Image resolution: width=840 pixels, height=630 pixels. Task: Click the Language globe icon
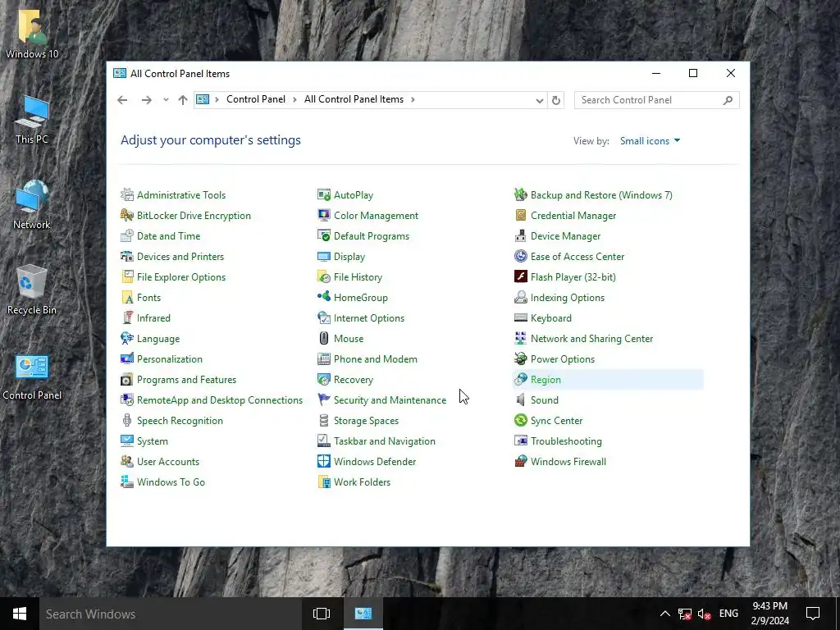click(127, 339)
